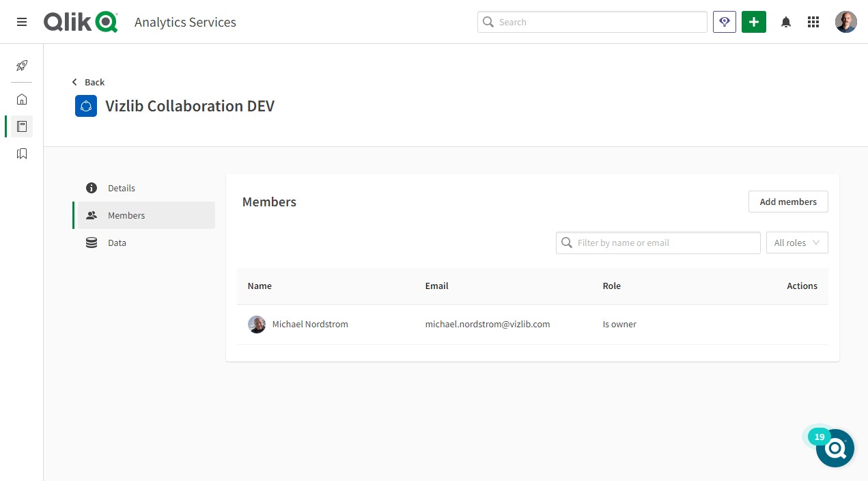
Task: Click the Actions column header
Action: click(x=802, y=286)
